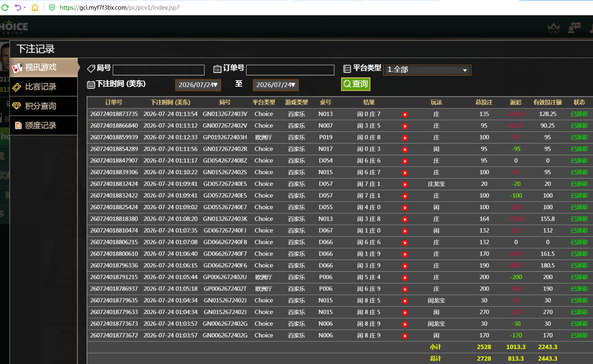Play video replay for order 260724018832424
The image size is (593, 364).
click(x=405, y=185)
